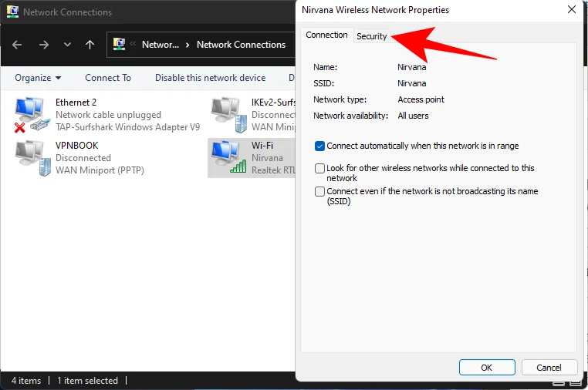588x390 pixels.
Task: Click the Access point network type value
Action: point(421,99)
